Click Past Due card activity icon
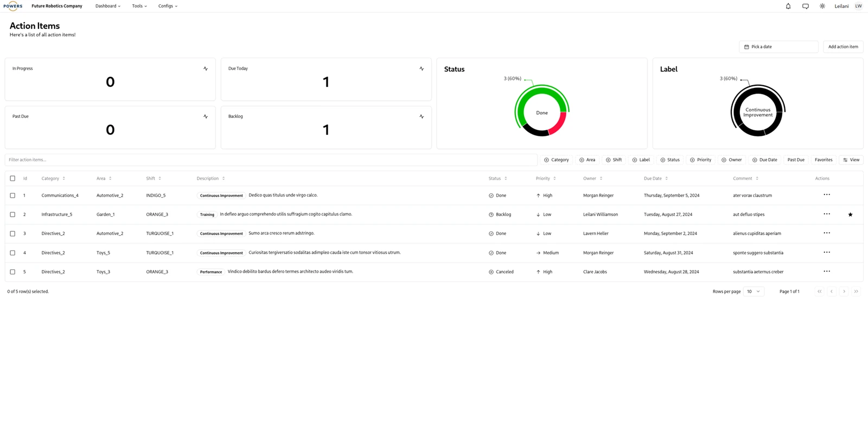The image size is (868, 441). 206,116
